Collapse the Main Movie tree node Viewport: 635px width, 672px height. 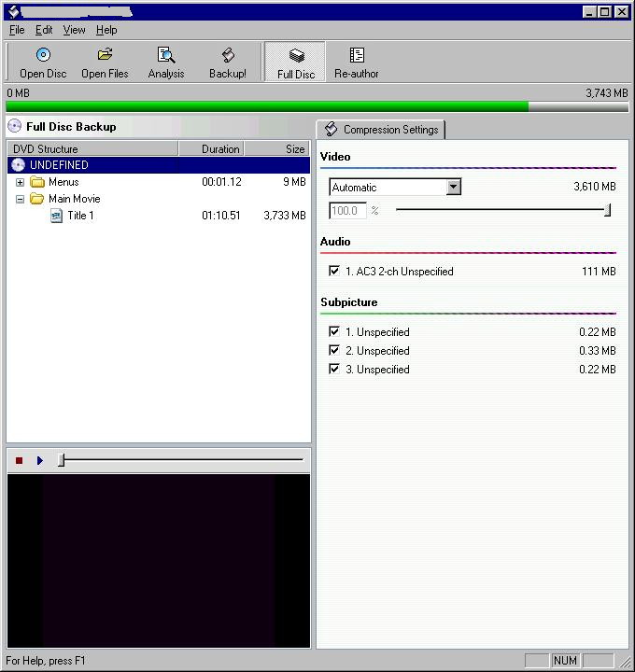click(20, 200)
